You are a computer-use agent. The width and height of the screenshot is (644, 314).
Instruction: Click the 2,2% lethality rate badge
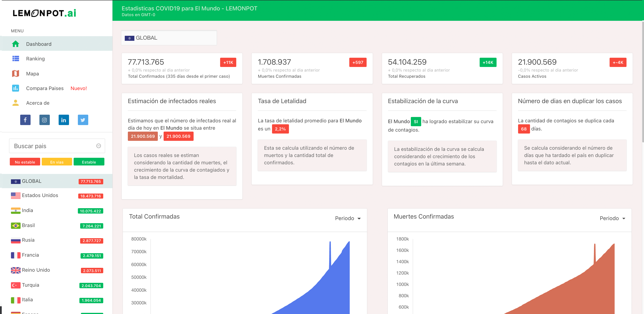pyautogui.click(x=280, y=129)
